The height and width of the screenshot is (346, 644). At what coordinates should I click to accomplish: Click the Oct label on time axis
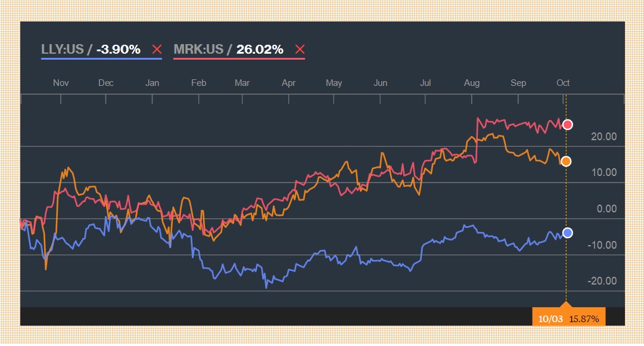click(x=562, y=83)
